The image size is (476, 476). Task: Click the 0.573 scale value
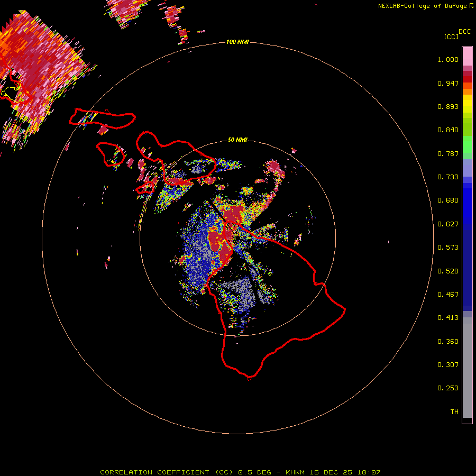[x=448, y=248]
